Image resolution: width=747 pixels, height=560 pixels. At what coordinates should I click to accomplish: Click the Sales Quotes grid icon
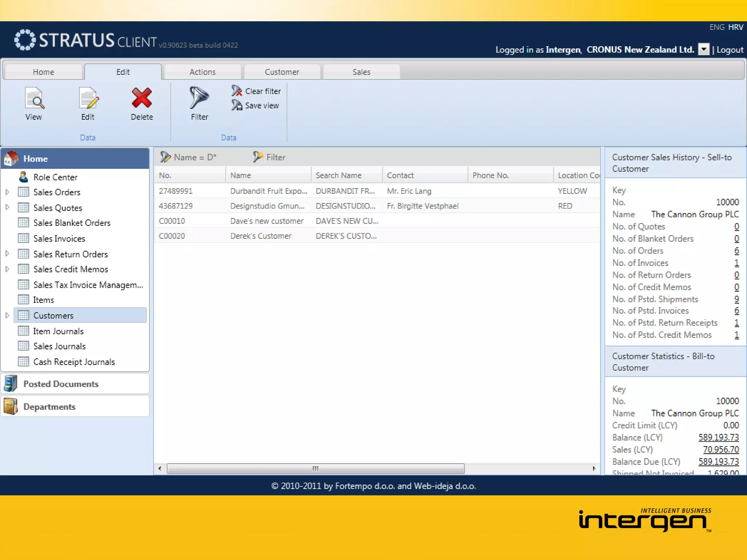pyautogui.click(x=24, y=207)
